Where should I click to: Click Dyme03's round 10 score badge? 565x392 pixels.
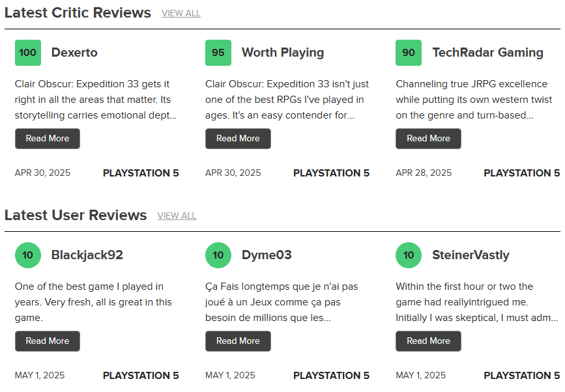click(218, 255)
